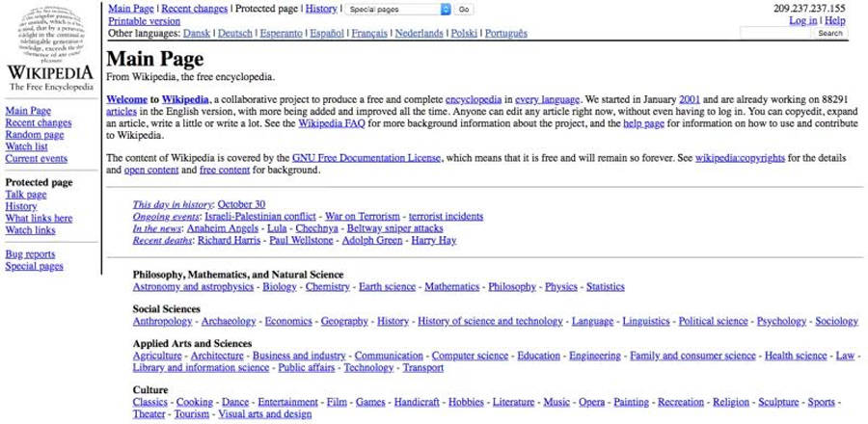The image size is (868, 424).
Task: Switch to Nederlands language
Action: click(420, 33)
